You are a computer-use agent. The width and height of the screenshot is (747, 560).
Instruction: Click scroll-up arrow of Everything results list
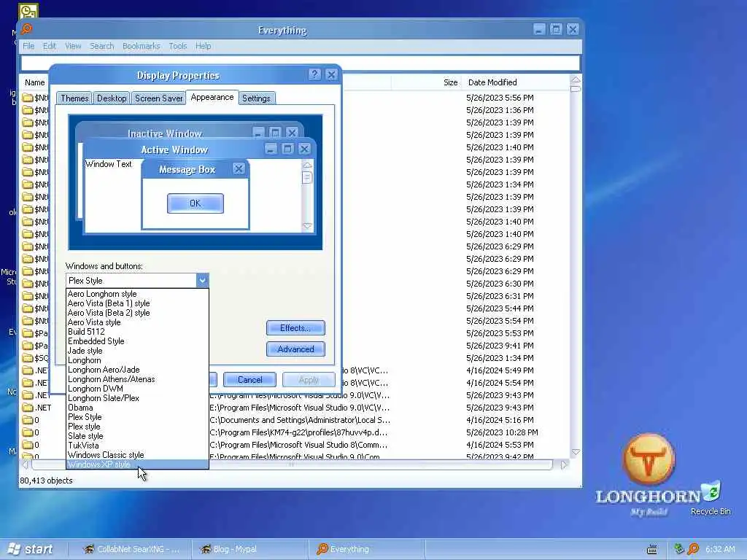point(576,79)
